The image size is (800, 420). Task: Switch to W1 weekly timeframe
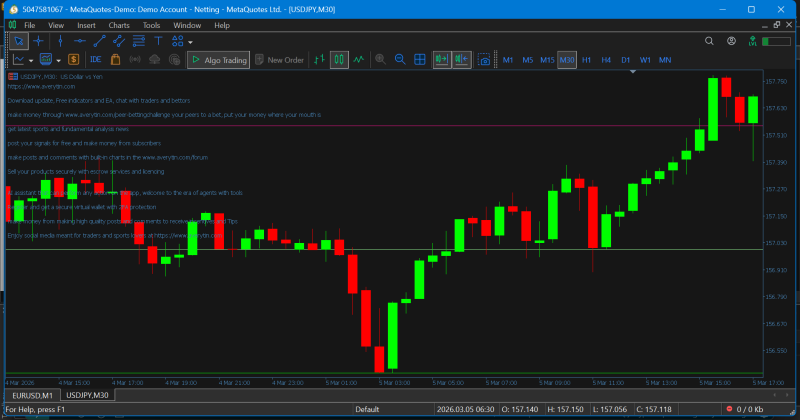click(x=645, y=60)
